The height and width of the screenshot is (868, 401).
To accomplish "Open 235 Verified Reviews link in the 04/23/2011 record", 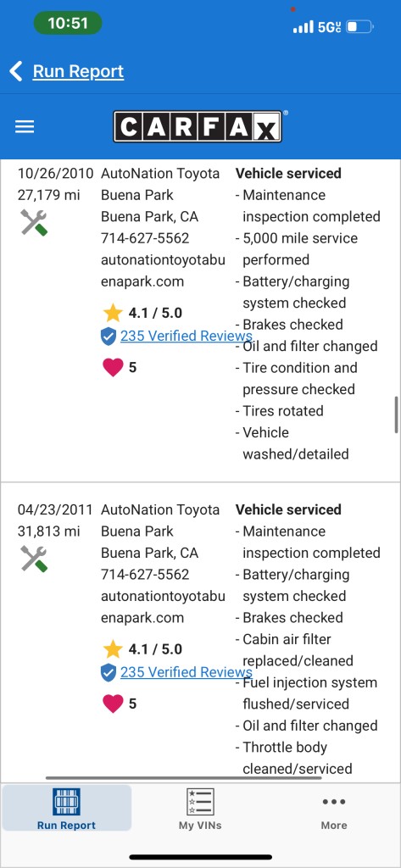I will pyautogui.click(x=187, y=672).
